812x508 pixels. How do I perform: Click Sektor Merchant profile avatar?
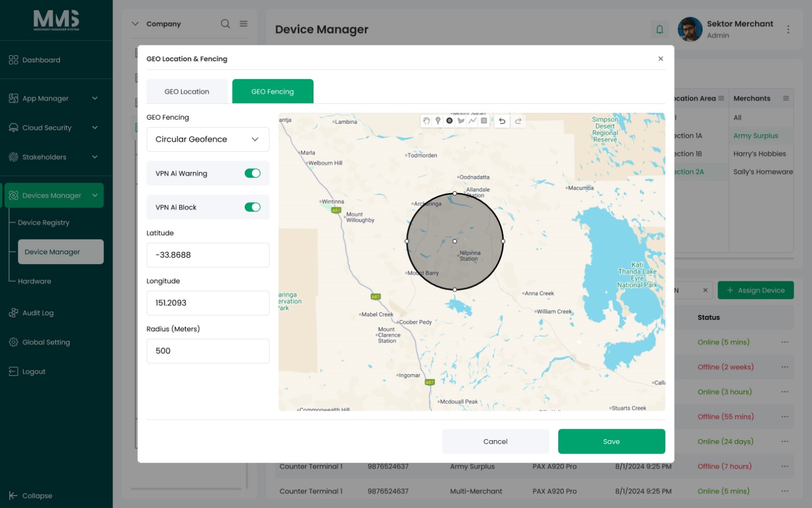click(690, 30)
